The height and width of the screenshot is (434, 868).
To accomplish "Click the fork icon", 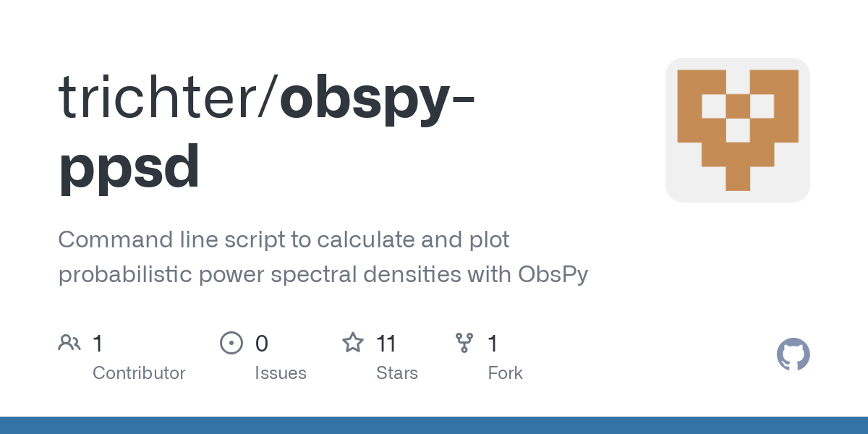I will click(464, 342).
